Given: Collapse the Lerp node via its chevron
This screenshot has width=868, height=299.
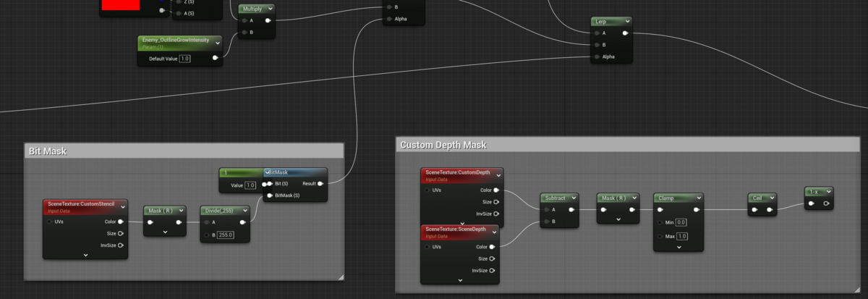Looking at the screenshot, I should (x=627, y=22).
